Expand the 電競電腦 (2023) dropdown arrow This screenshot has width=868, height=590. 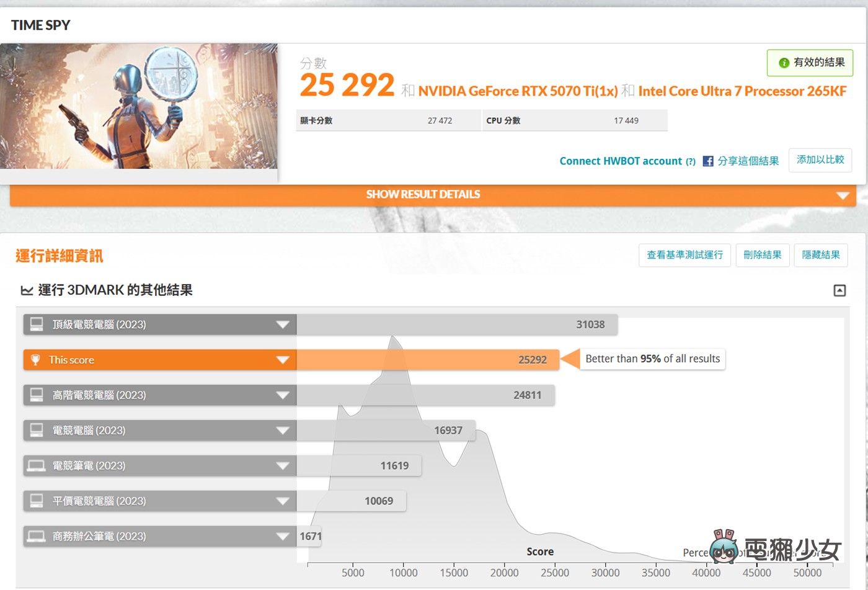click(x=283, y=431)
